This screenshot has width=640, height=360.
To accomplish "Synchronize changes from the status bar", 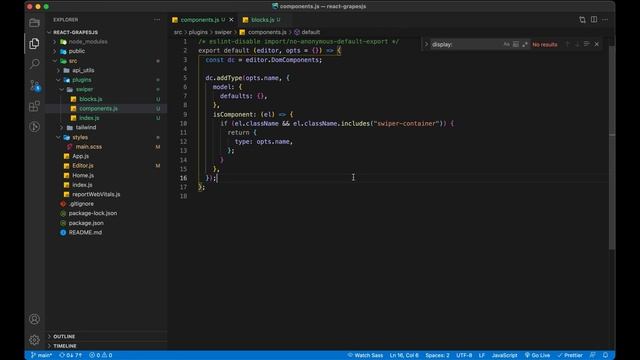I will (70, 355).
